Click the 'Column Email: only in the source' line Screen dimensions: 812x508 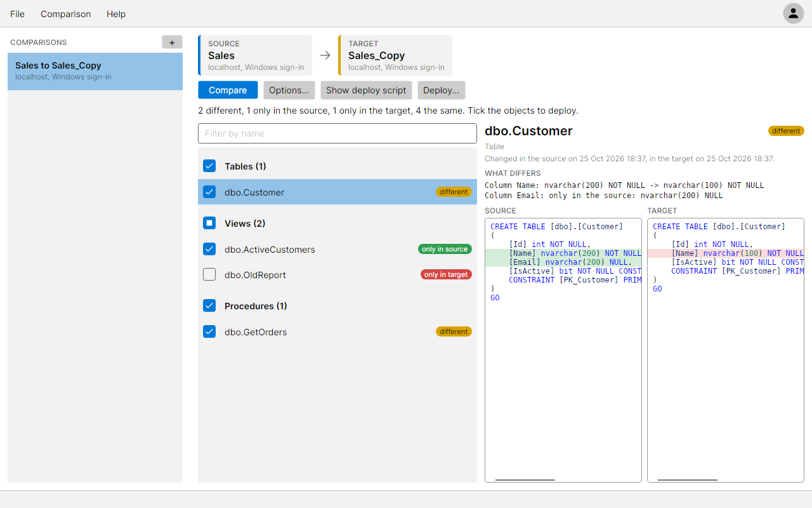point(604,195)
